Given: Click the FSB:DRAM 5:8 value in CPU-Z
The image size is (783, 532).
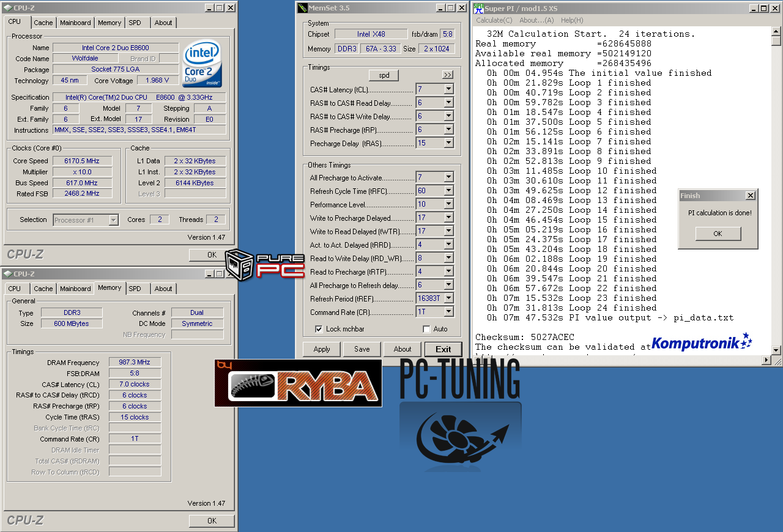Looking at the screenshot, I should click(x=135, y=374).
